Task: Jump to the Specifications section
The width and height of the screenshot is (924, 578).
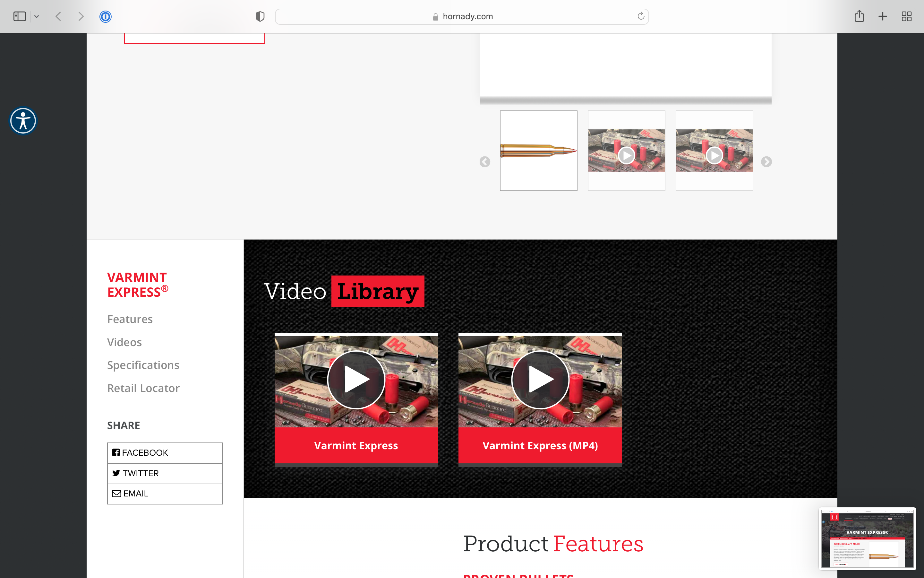Action: pos(143,365)
